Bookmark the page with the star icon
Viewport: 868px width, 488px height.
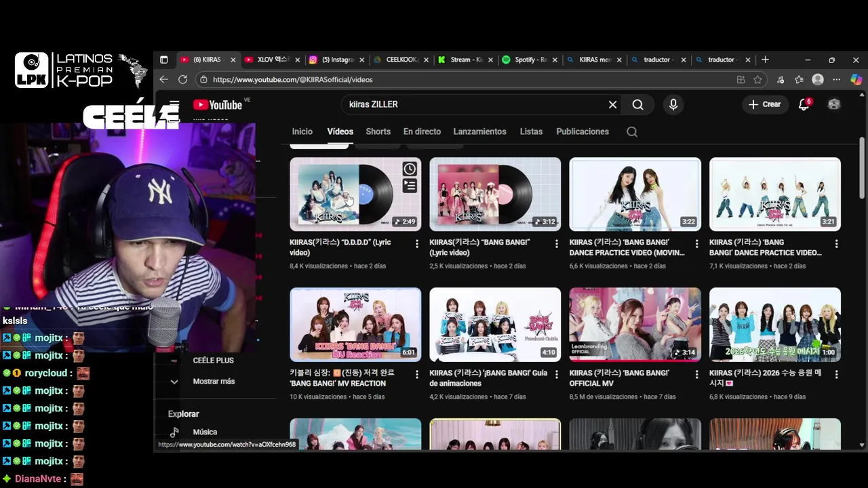(757, 79)
